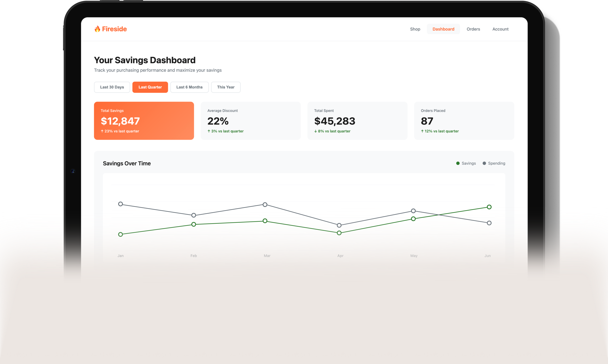The height and width of the screenshot is (364, 608).
Task: Click the Average Discount stat card
Action: pyautogui.click(x=250, y=121)
